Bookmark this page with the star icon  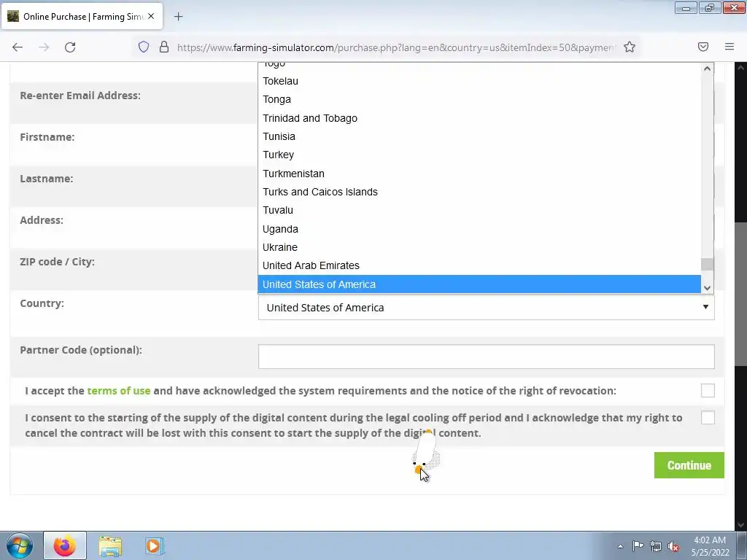pos(630,47)
